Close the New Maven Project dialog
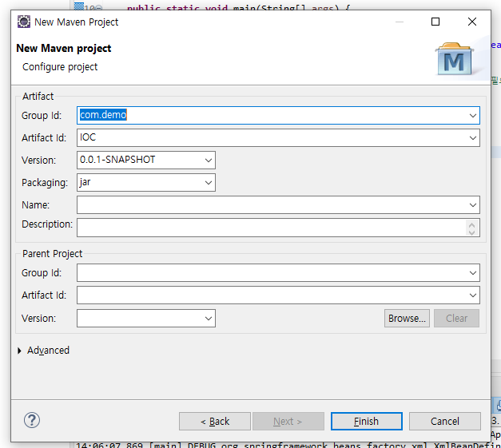The image size is (501, 448). [472, 22]
